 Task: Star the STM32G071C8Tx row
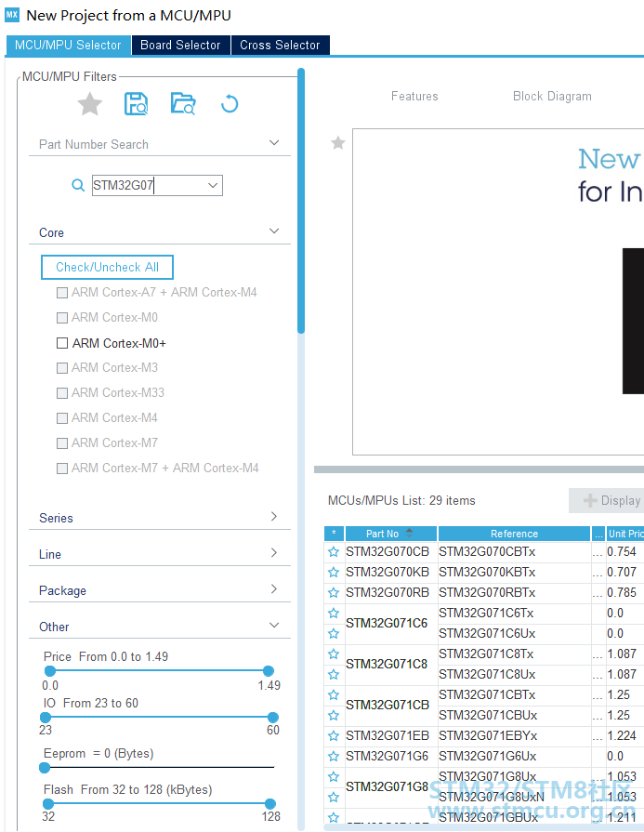coord(333,654)
